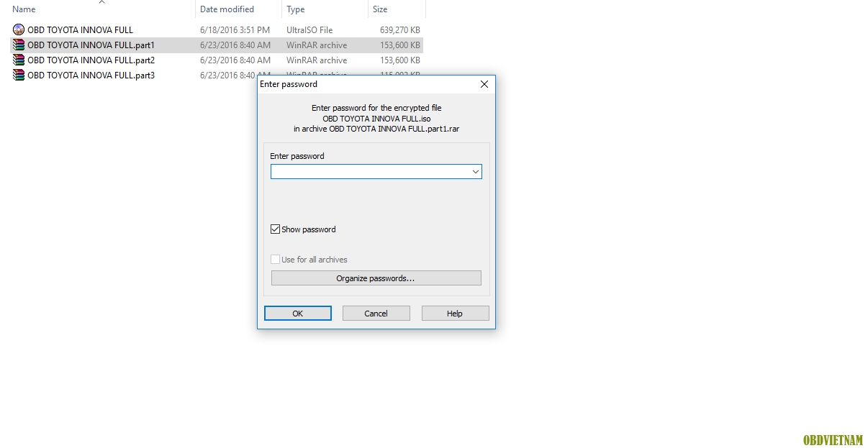Open Help for the password dialog

click(x=455, y=314)
